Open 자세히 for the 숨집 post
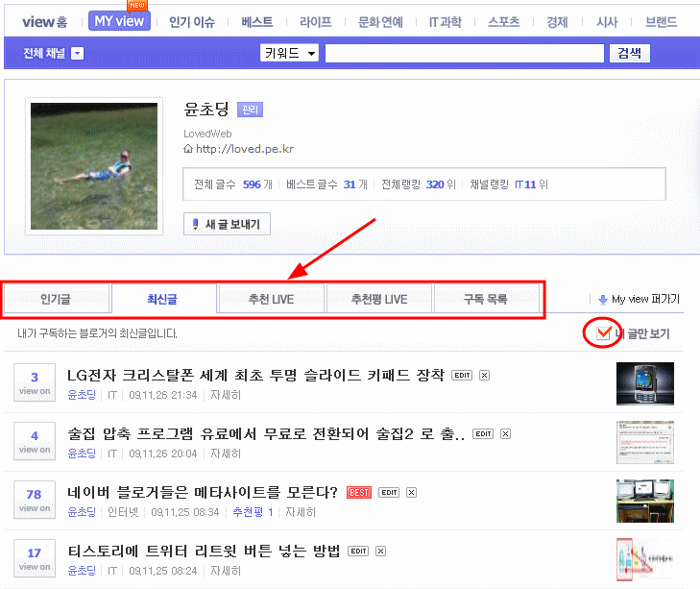 tap(226, 454)
